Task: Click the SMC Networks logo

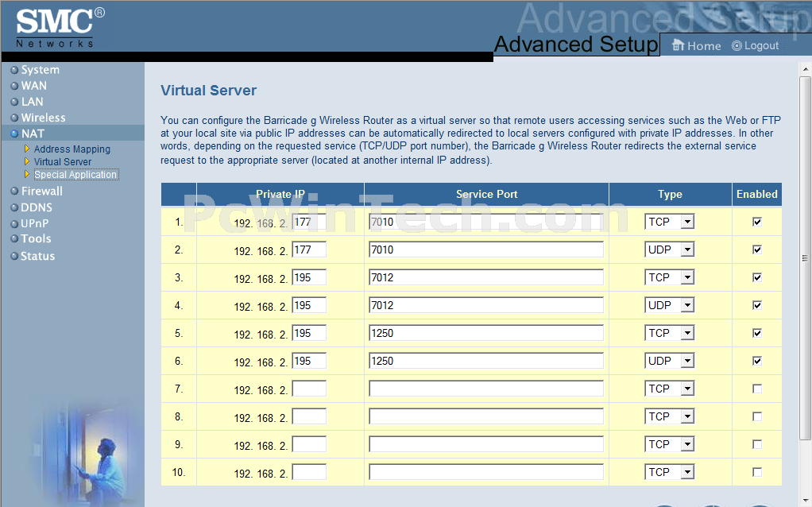Action: (55, 27)
